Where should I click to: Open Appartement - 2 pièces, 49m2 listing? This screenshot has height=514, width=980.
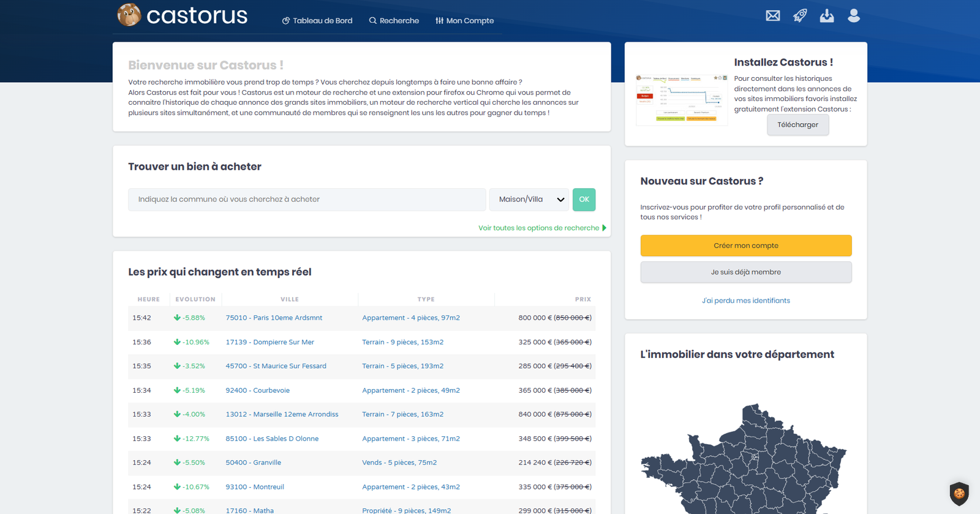click(411, 390)
